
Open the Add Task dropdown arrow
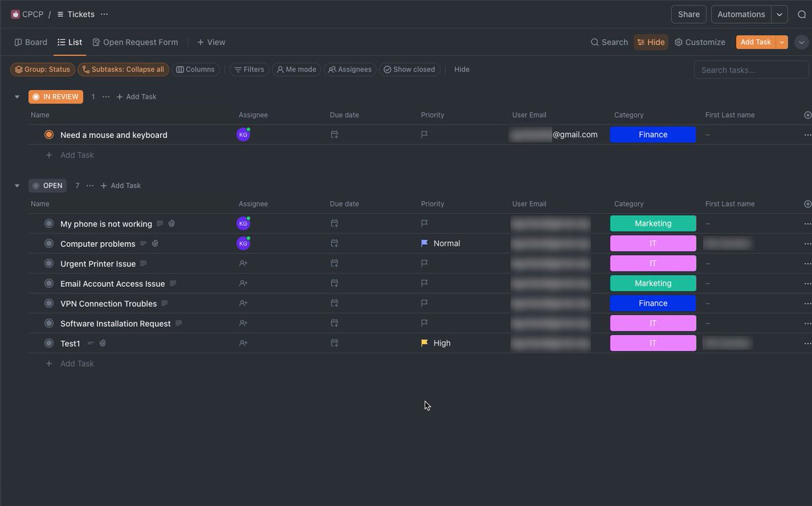click(782, 42)
